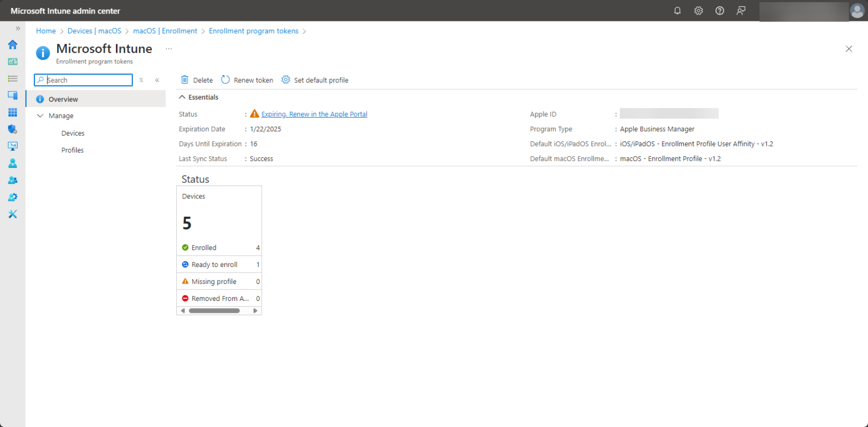Open portal settings via the gear icon

698,10
